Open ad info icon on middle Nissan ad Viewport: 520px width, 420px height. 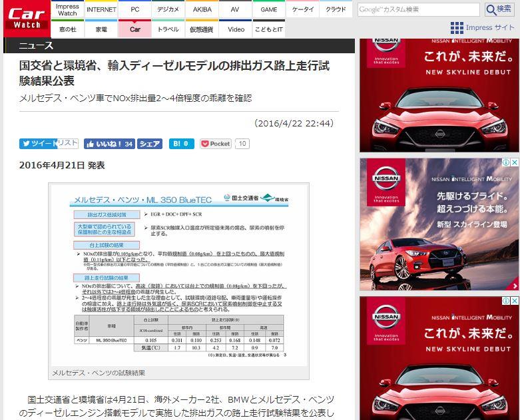point(506,162)
